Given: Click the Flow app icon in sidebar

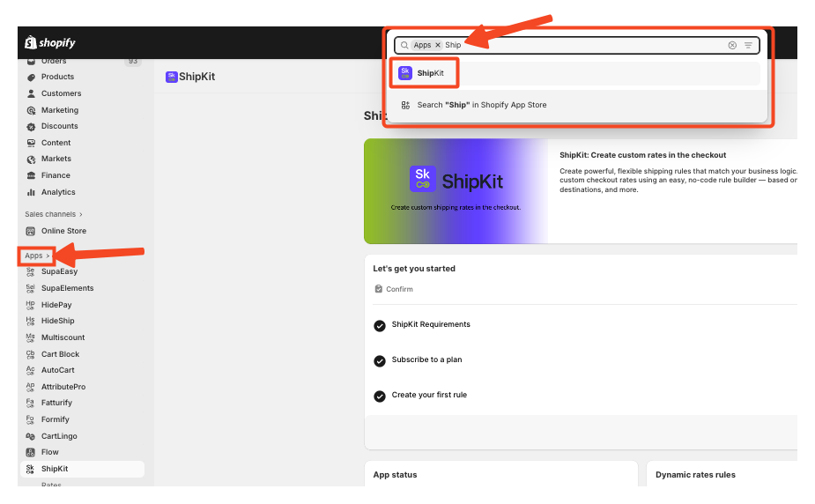Looking at the screenshot, I should click(31, 452).
